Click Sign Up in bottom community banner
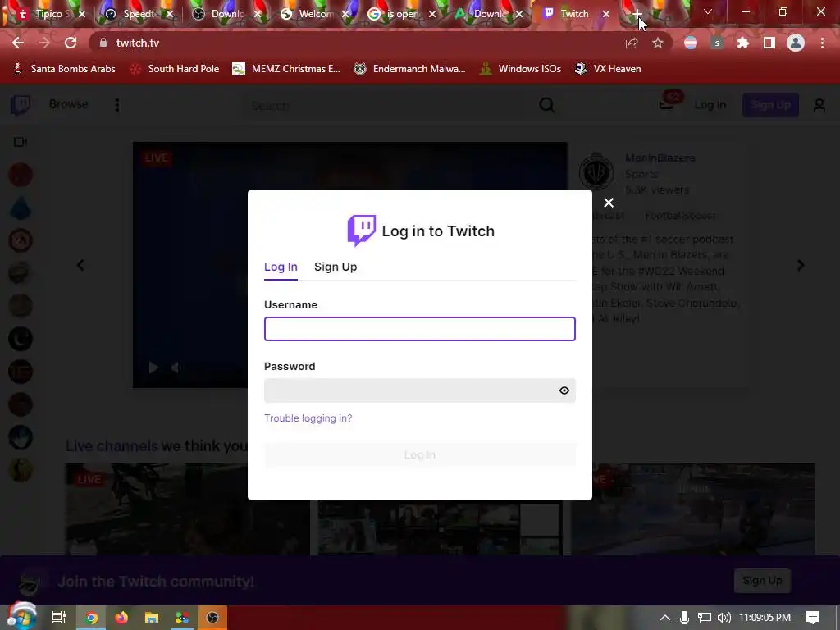The height and width of the screenshot is (630, 840). [762, 581]
